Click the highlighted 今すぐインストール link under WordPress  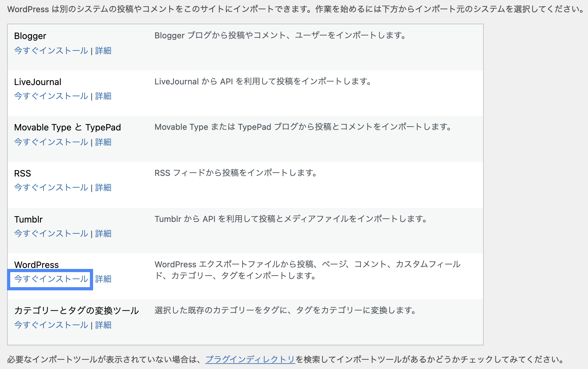(x=50, y=279)
